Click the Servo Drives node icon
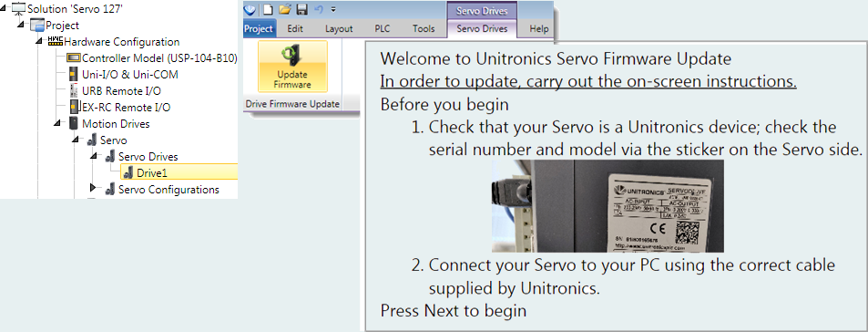 point(111,157)
